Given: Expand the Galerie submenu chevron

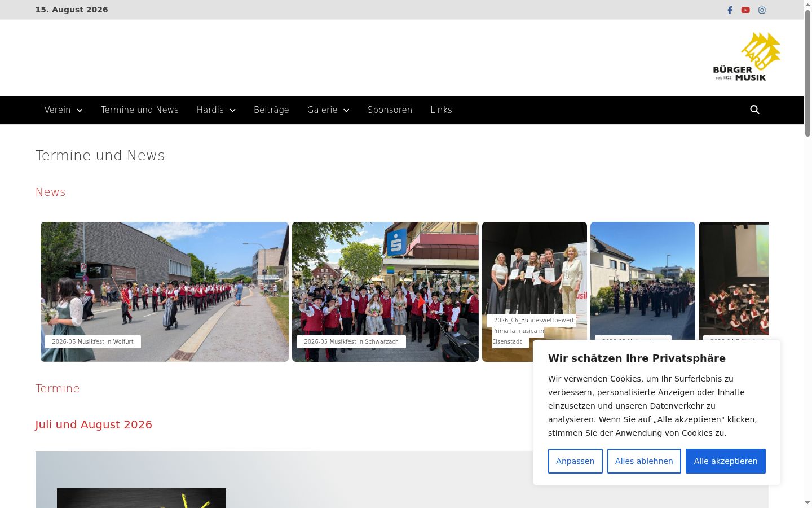Looking at the screenshot, I should point(346,110).
